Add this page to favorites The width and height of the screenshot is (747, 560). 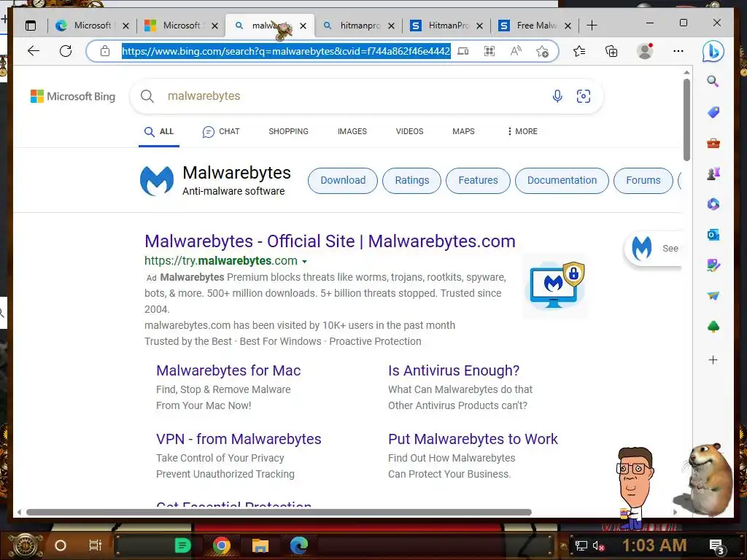click(542, 51)
